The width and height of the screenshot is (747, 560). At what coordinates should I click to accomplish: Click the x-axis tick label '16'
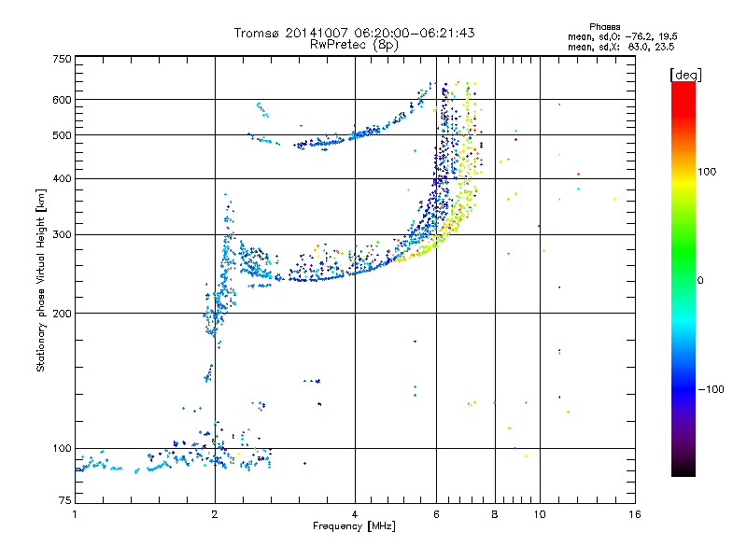click(635, 514)
